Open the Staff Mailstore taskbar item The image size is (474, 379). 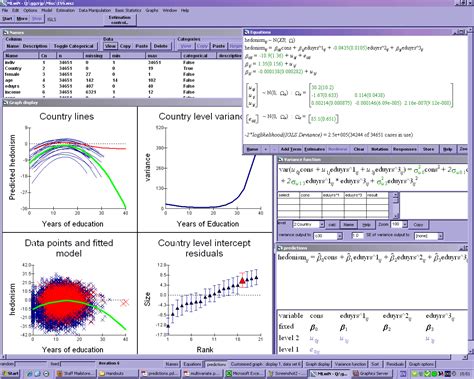[x=75, y=374]
